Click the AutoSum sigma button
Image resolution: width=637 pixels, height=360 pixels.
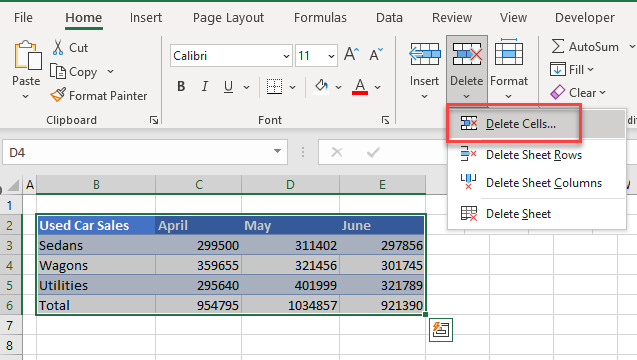(558, 47)
